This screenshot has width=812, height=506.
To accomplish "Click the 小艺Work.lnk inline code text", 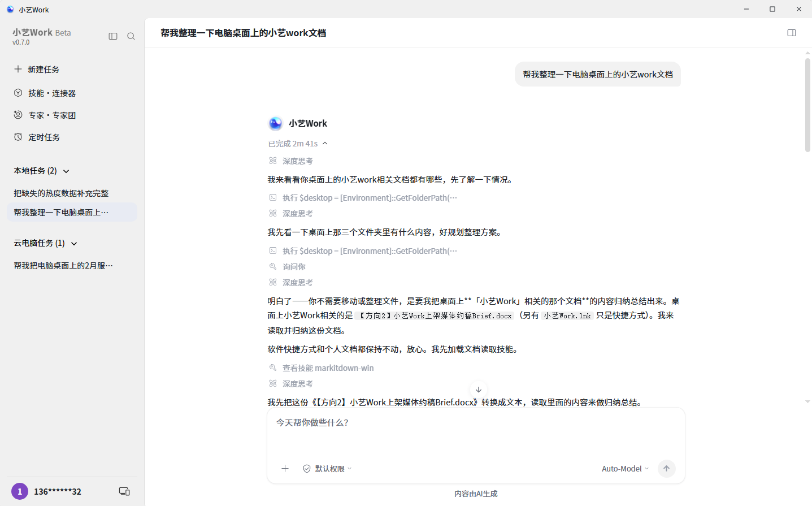I will coord(567,316).
